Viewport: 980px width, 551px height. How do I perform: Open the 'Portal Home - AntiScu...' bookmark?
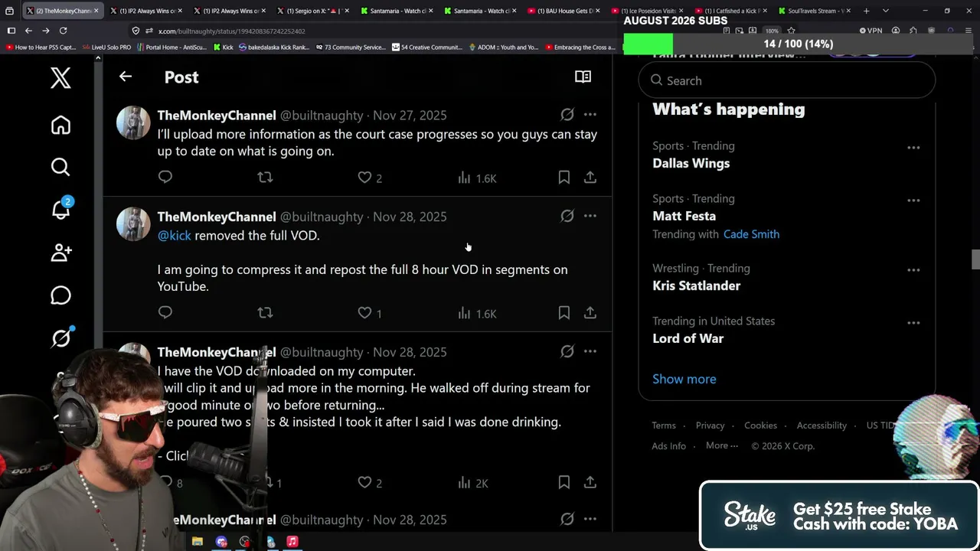point(174,47)
